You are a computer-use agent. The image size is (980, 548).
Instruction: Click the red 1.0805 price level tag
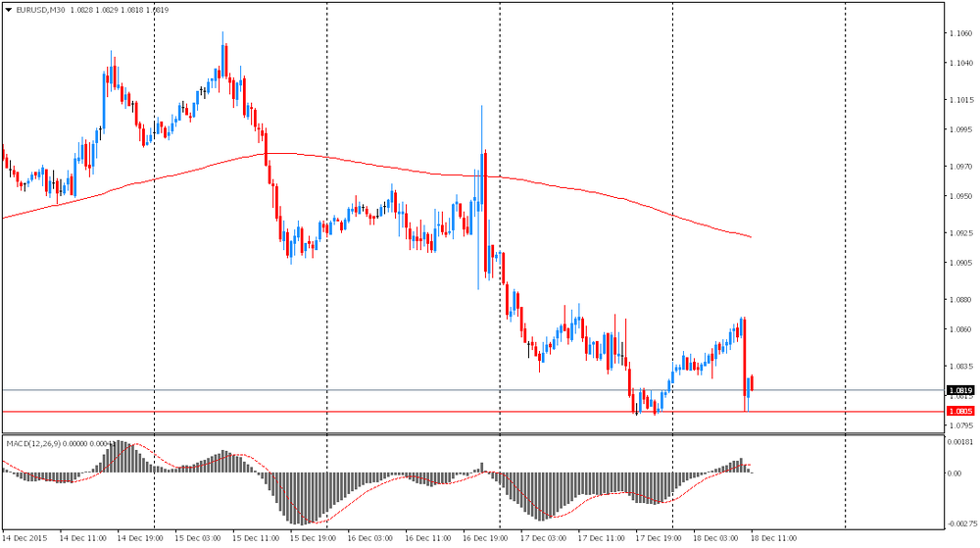[960, 411]
